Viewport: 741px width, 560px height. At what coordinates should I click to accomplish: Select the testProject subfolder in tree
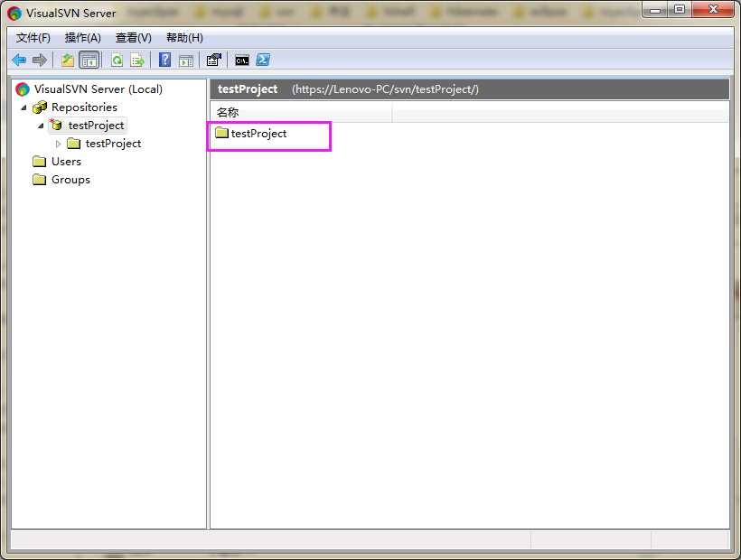coord(113,144)
